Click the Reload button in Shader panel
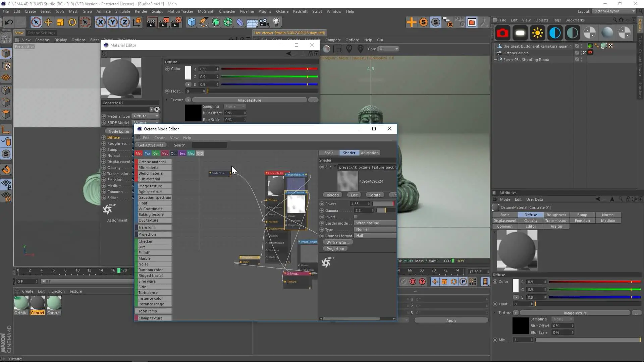The width and height of the screenshot is (644, 362). (332, 195)
